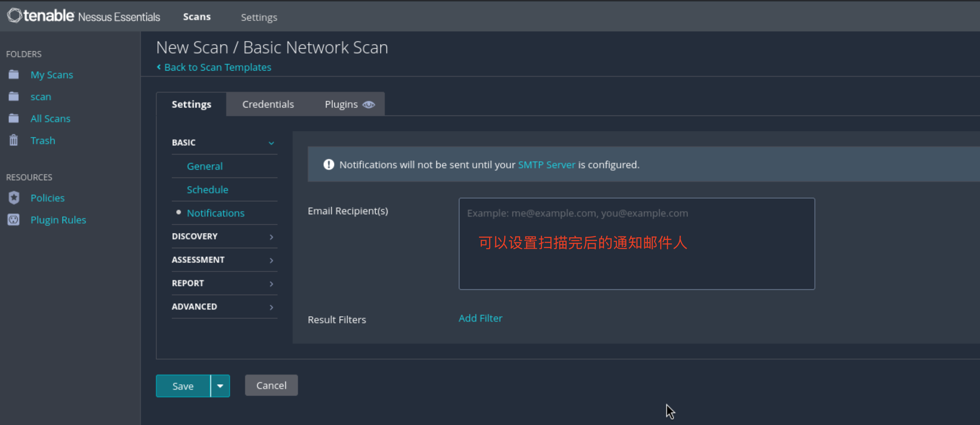Select Notifications under BASIC
Screen dimensions: 980x425
[x=216, y=213]
